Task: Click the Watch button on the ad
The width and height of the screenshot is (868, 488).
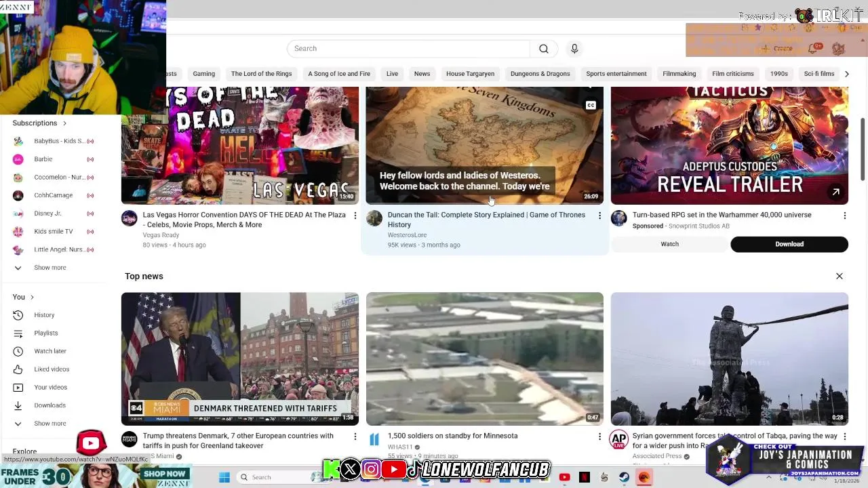Action: (x=669, y=244)
